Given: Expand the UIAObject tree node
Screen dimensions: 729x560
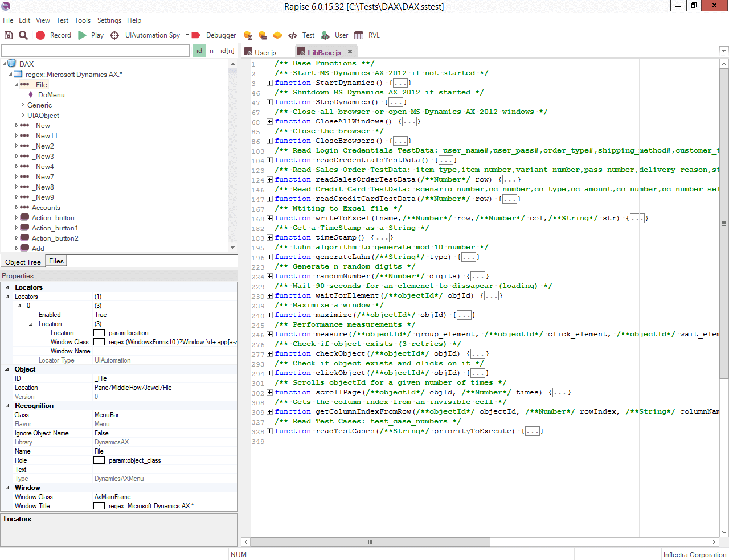Looking at the screenshot, I should [x=23, y=115].
